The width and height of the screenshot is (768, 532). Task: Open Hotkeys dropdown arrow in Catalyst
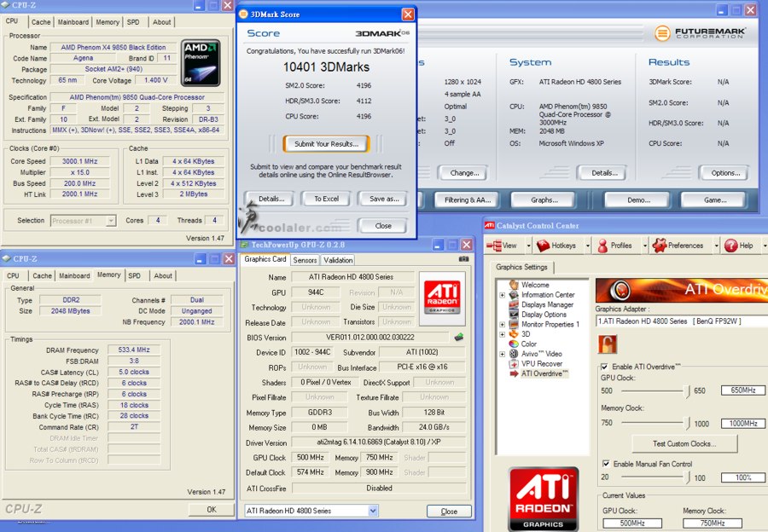click(x=588, y=246)
